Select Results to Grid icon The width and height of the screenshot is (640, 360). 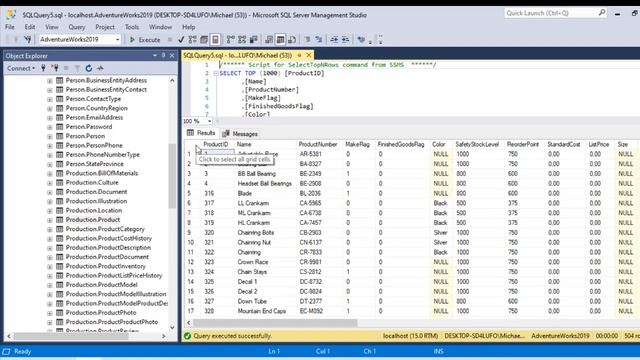pos(280,40)
